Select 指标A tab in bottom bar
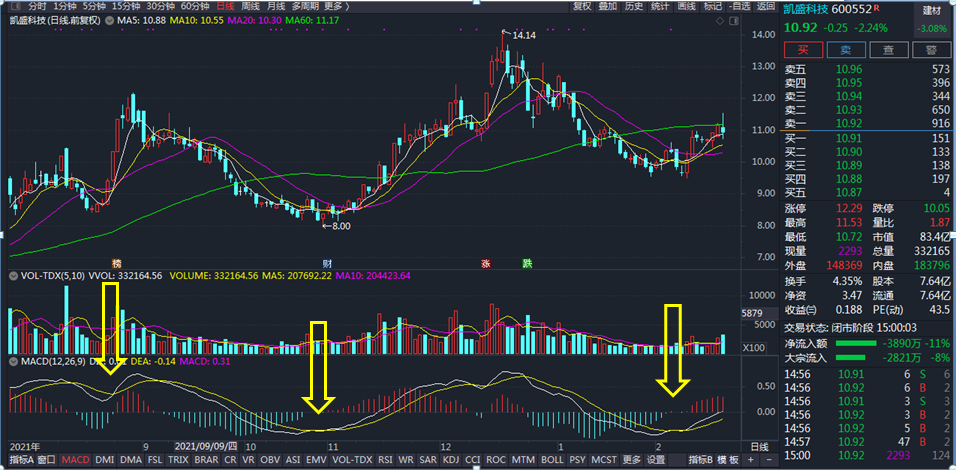The width and height of the screenshot is (956, 470). (21, 459)
